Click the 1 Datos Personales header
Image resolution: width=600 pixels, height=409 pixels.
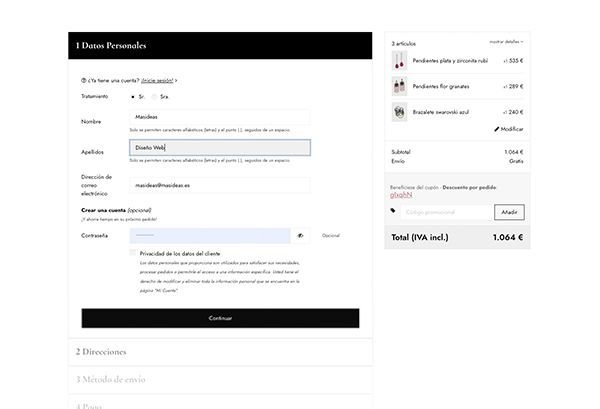[220, 46]
